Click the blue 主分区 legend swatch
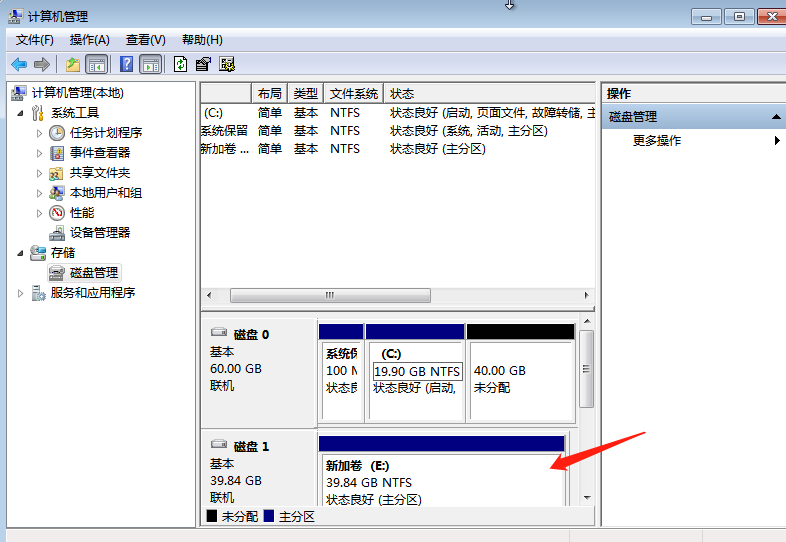Viewport: 786px width, 542px height. click(x=269, y=516)
